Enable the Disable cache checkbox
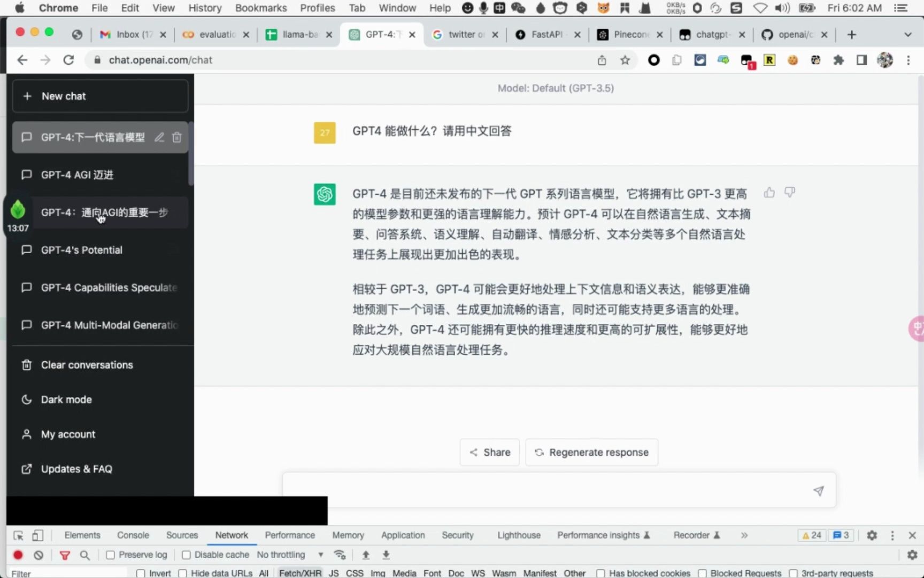924x578 pixels. 186,555
